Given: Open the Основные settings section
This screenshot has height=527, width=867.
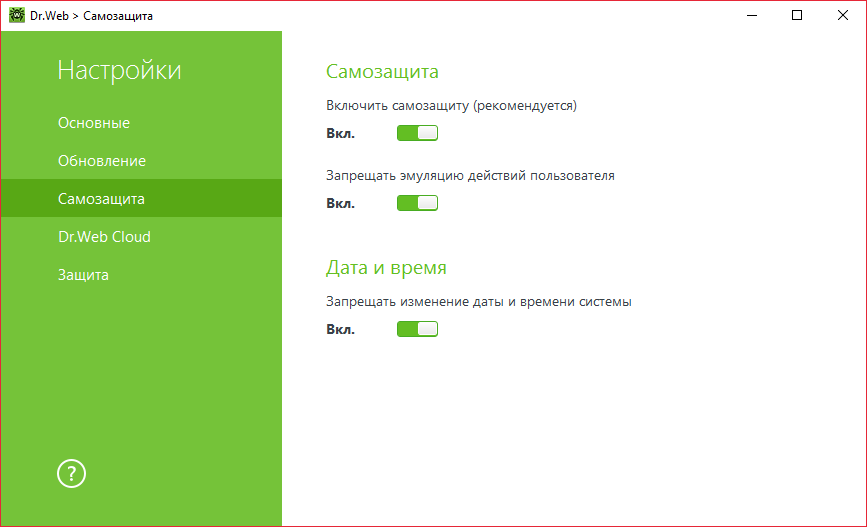Looking at the screenshot, I should click(141, 123).
